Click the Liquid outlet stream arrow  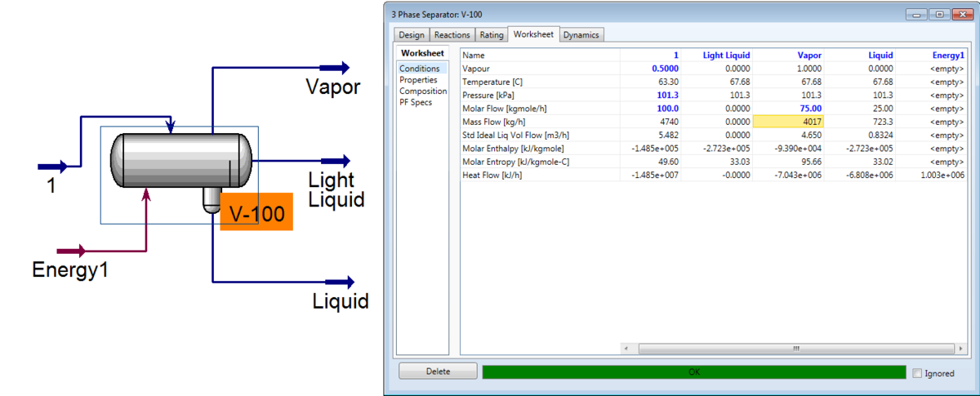(x=340, y=282)
